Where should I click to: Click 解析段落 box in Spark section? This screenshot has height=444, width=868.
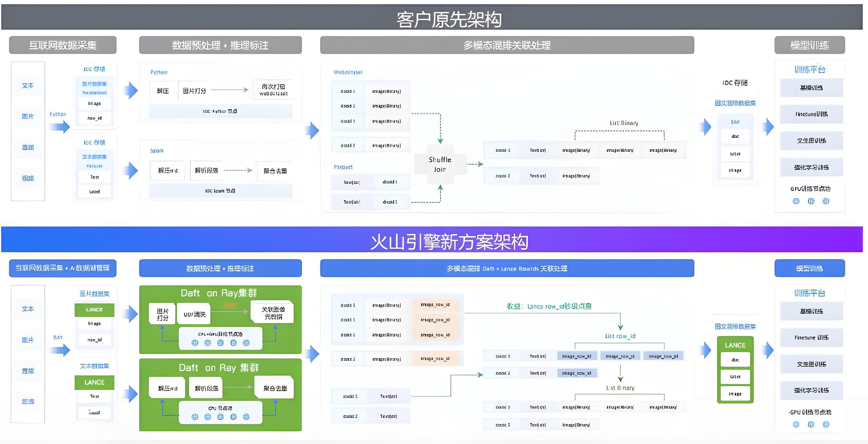pos(206,171)
